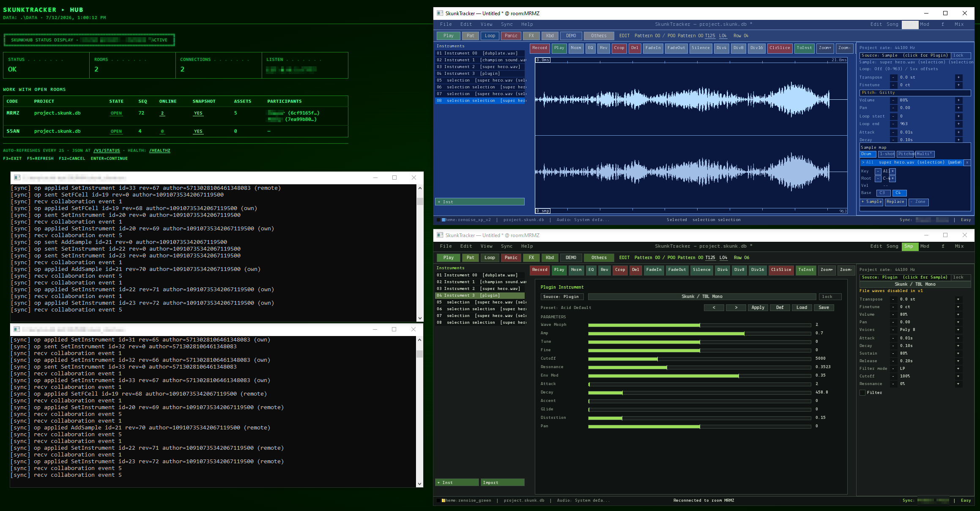Image resolution: width=980 pixels, height=511 pixels.
Task: Click upper sync console scrollbar down arrow
Action: point(420,318)
